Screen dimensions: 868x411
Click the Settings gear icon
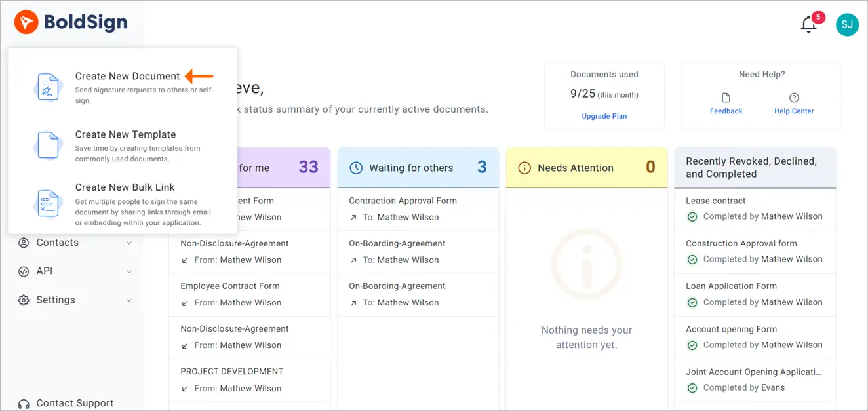pos(24,300)
